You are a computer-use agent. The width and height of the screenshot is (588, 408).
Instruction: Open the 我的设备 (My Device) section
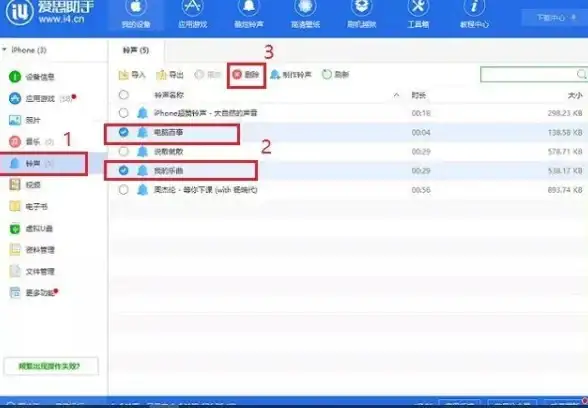click(136, 15)
